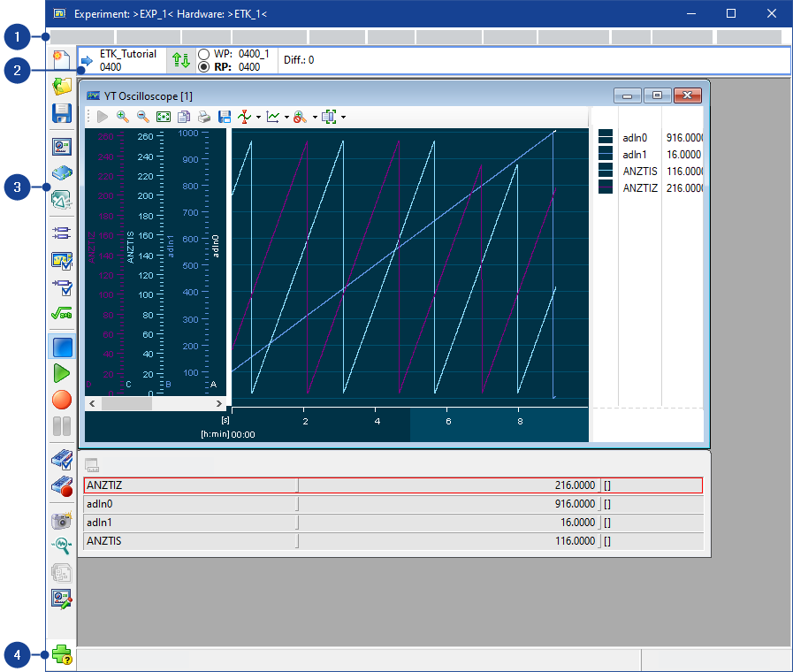Print the oscilloscope view

point(204,117)
